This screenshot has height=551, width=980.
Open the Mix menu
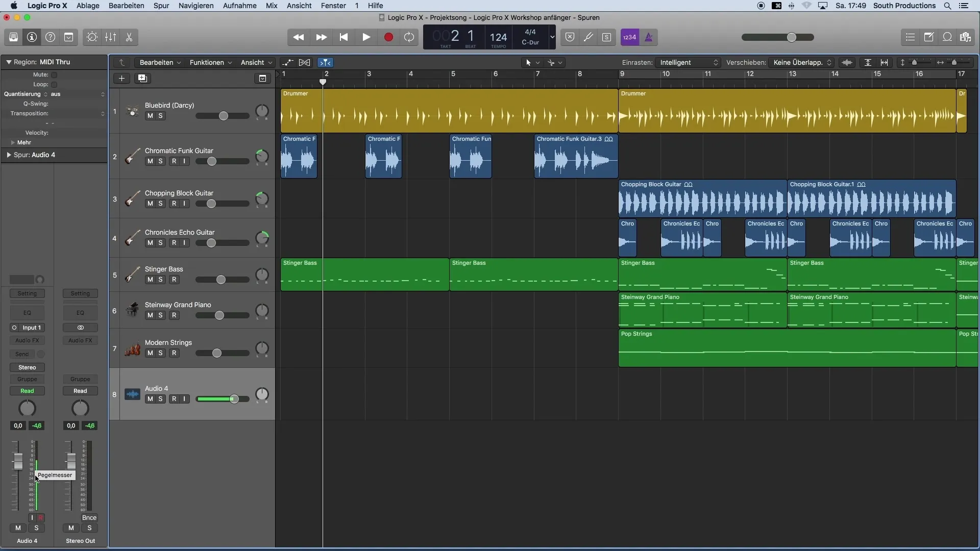pos(272,6)
